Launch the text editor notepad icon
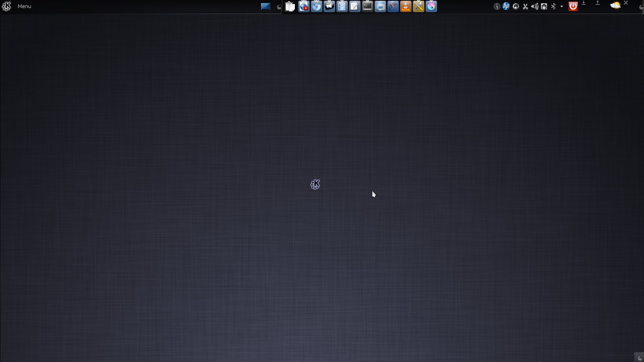This screenshot has width=644, height=362. click(355, 6)
